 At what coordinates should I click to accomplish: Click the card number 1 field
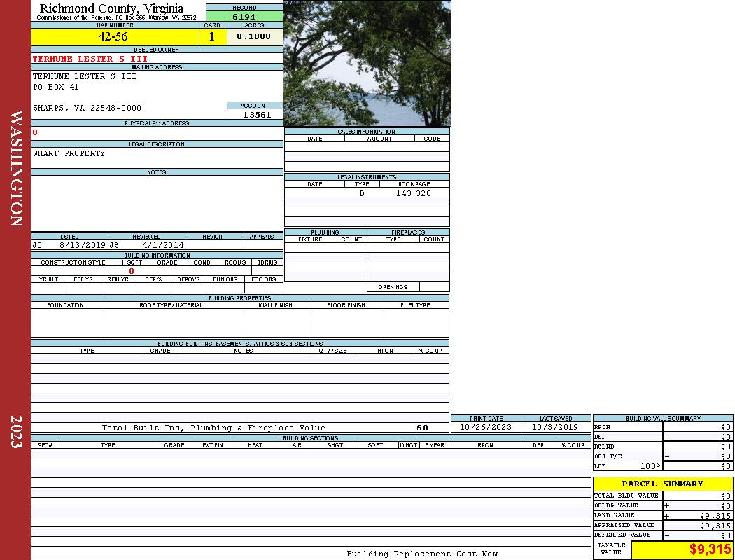[212, 37]
